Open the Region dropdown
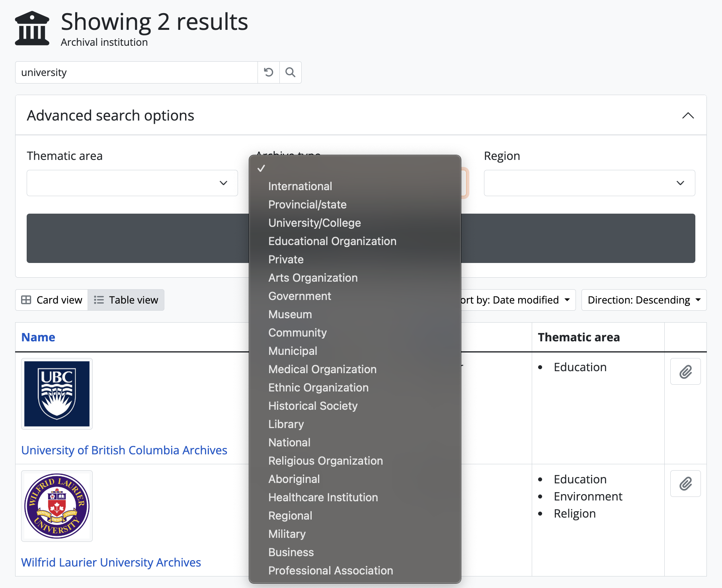Screen dimensions: 722x588 [589, 183]
